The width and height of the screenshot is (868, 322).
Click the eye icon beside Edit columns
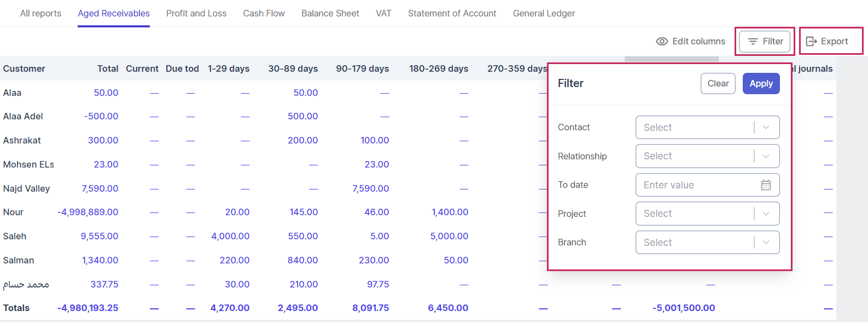(662, 42)
